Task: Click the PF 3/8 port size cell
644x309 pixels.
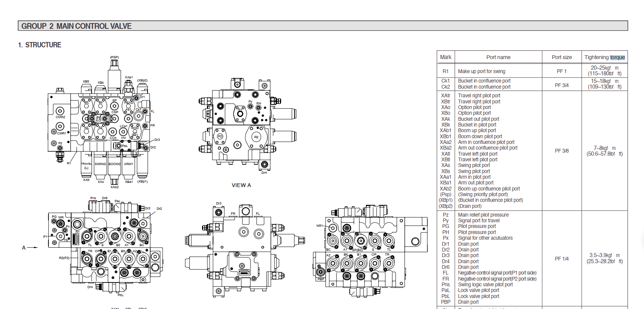Action: click(x=562, y=151)
